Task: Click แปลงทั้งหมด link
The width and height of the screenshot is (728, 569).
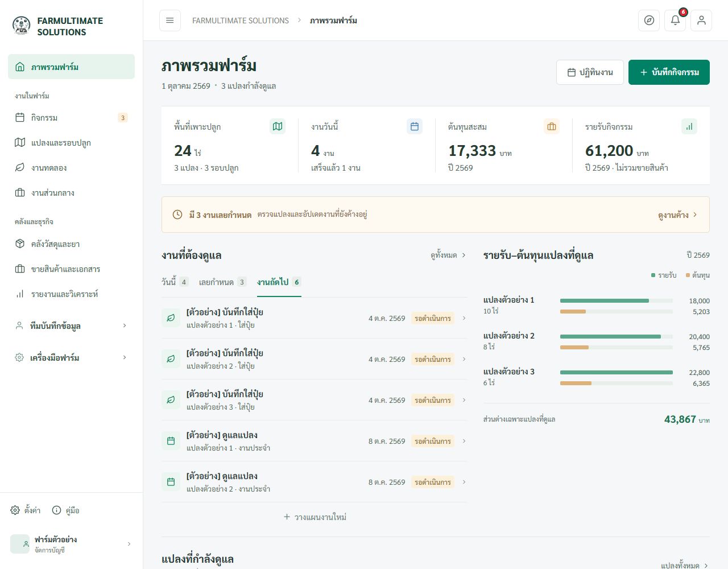Action: tap(685, 566)
